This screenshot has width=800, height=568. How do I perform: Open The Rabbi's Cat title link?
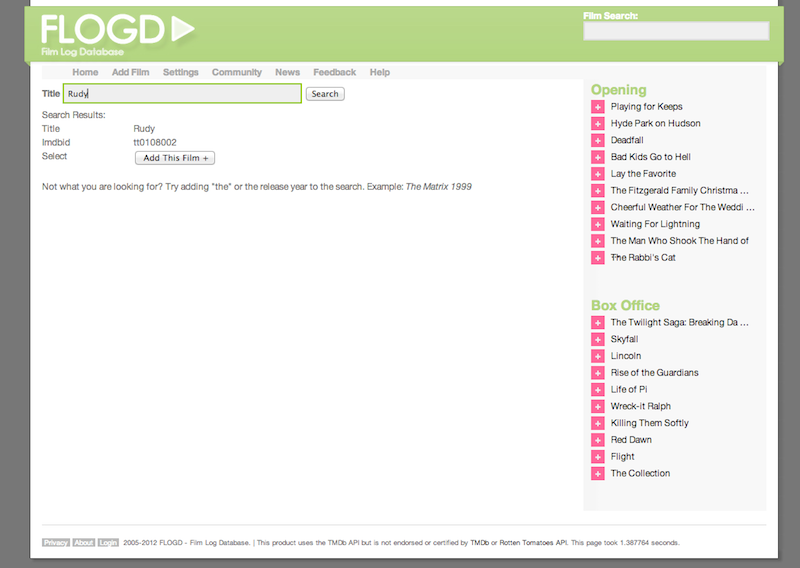click(643, 258)
